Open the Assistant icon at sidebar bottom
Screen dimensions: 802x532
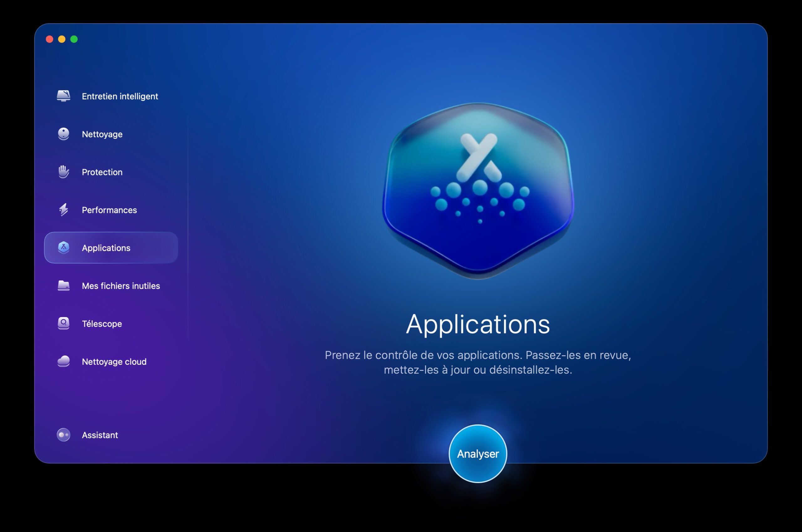[x=64, y=435]
